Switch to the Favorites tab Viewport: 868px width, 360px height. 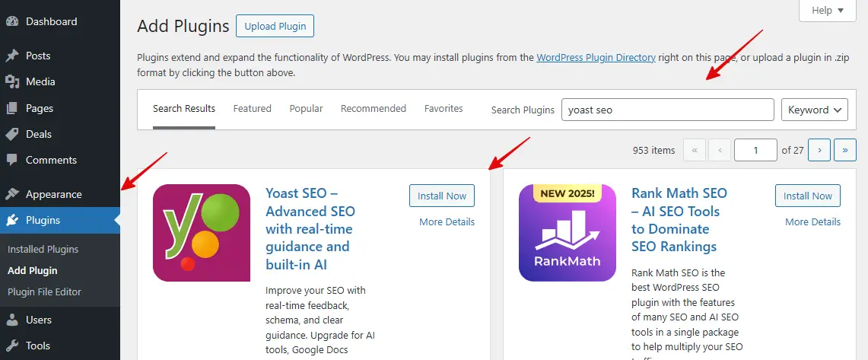click(x=444, y=109)
